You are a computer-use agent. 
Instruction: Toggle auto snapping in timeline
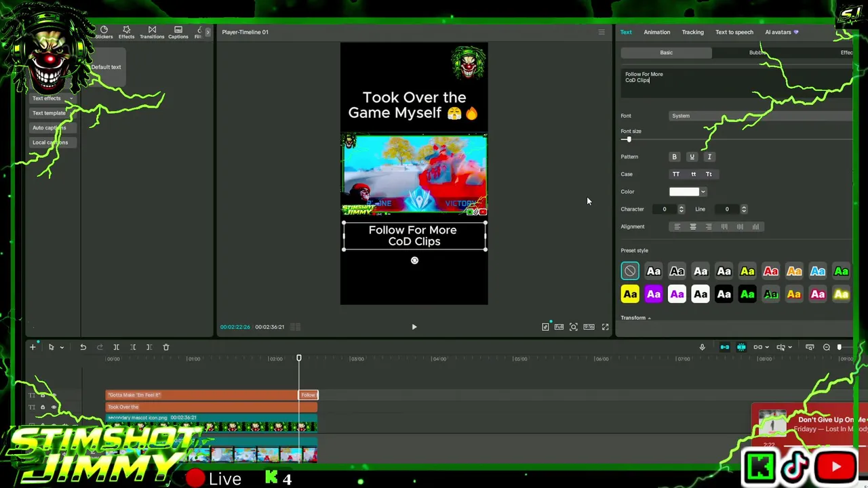[x=741, y=347]
